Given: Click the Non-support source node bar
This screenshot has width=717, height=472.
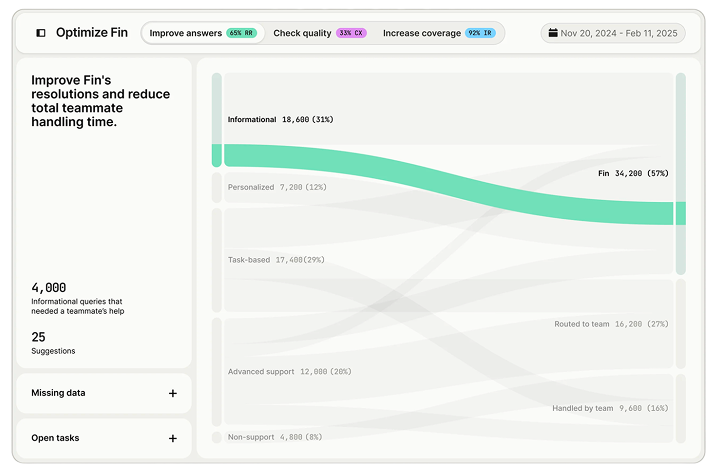Looking at the screenshot, I should click(x=217, y=437).
